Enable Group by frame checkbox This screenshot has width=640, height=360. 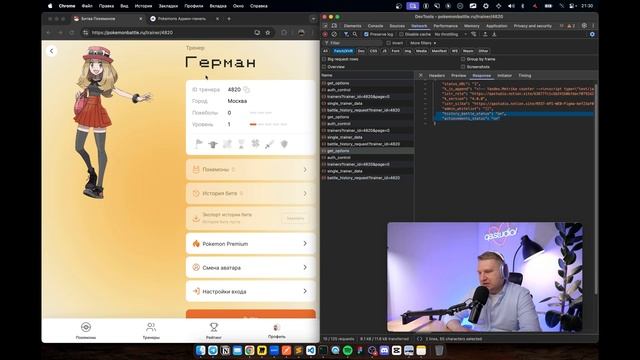click(x=463, y=59)
